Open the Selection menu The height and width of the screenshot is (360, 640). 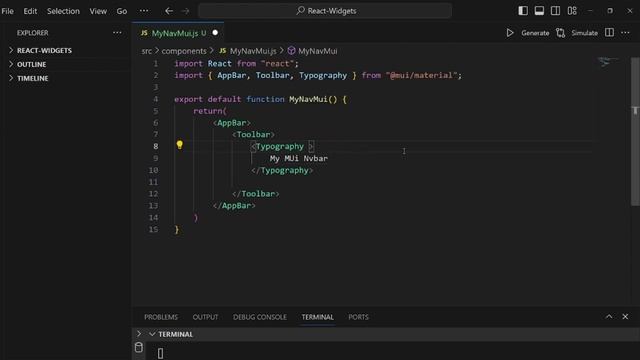click(63, 11)
